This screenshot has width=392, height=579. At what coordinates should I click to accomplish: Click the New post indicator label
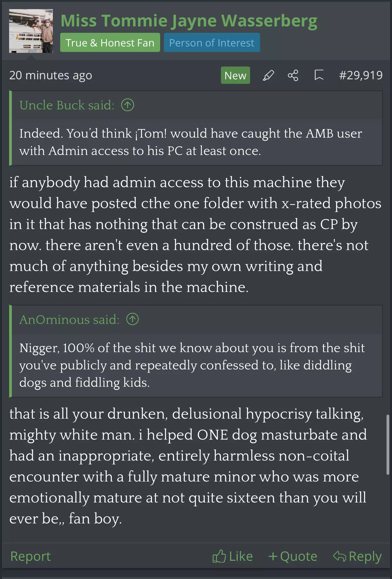pyautogui.click(x=235, y=75)
